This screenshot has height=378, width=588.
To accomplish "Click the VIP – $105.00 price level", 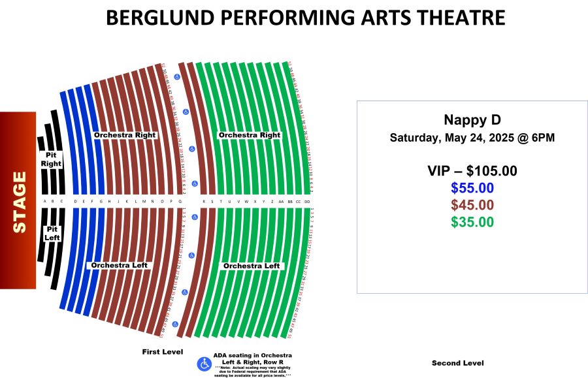I will pos(472,171).
